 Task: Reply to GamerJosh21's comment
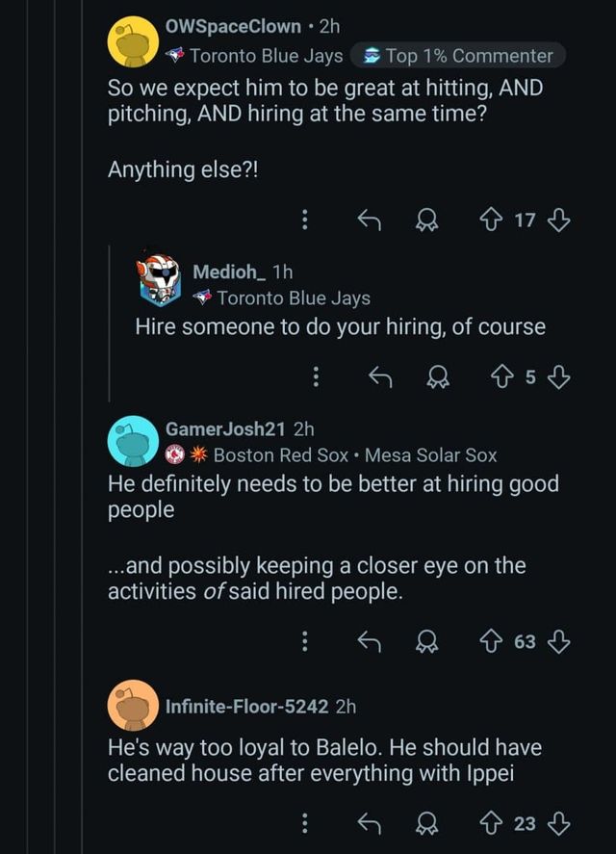[370, 640]
